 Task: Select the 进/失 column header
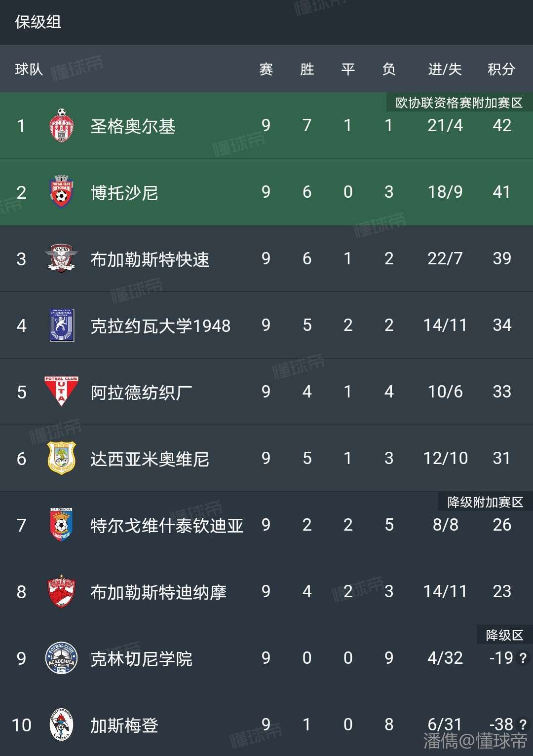pyautogui.click(x=445, y=69)
